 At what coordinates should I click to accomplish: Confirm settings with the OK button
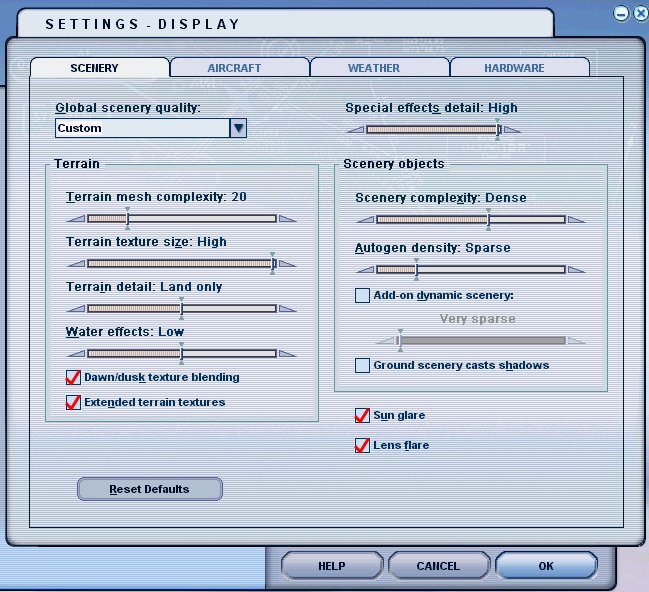coord(546,566)
